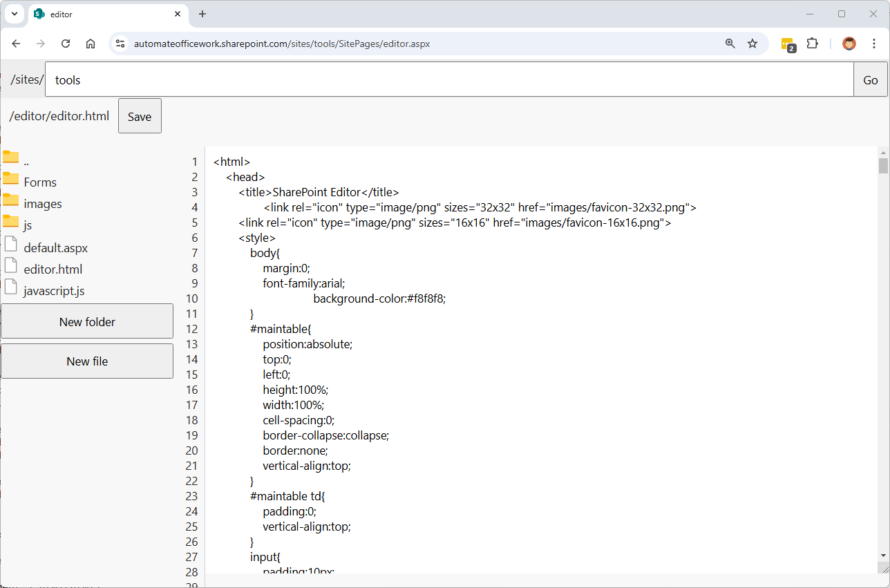Open default.aspx in the editor
Image resolution: width=890 pixels, height=588 pixels.
click(x=56, y=247)
